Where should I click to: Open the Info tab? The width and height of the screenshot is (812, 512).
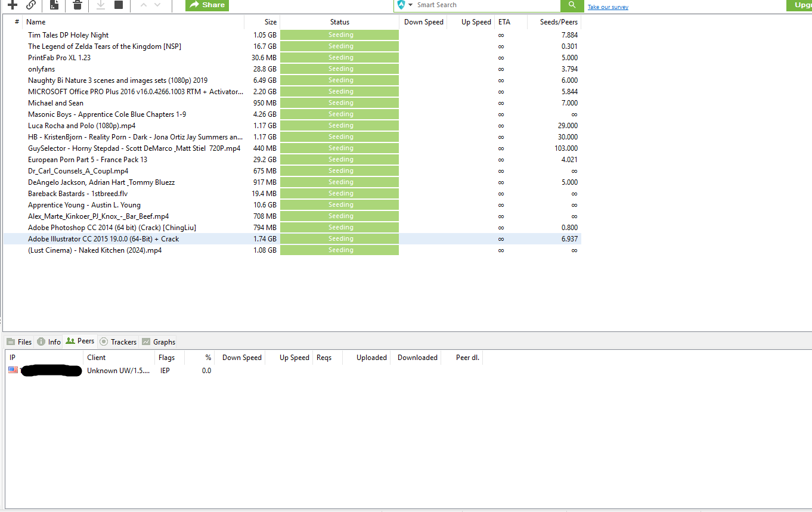click(x=49, y=342)
